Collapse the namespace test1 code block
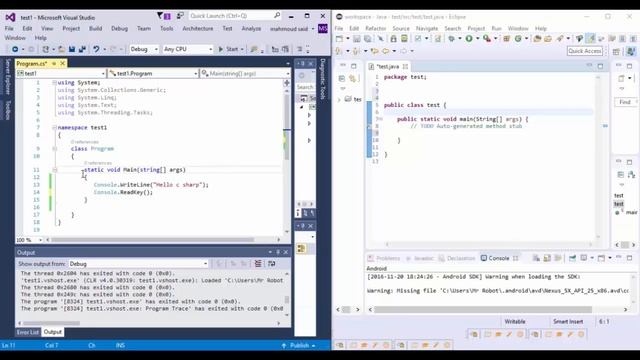The image size is (640, 360). (54, 128)
